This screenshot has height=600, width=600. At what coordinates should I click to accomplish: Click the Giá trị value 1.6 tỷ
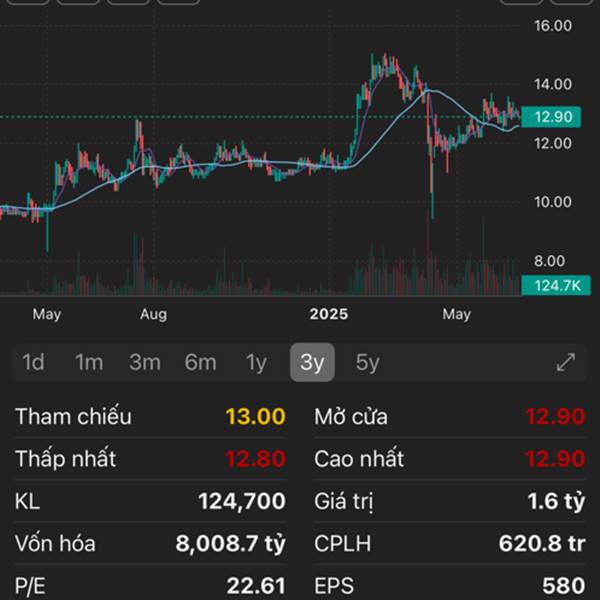click(x=557, y=501)
